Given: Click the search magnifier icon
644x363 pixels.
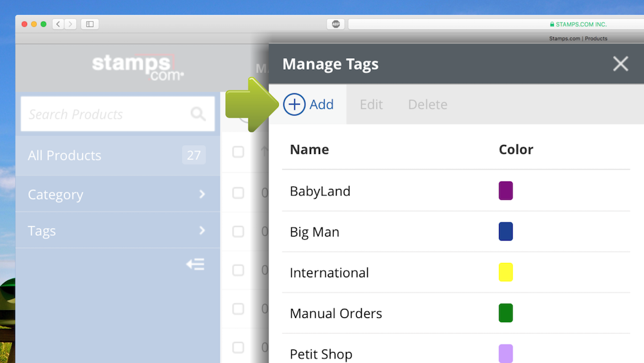Looking at the screenshot, I should 198,114.
